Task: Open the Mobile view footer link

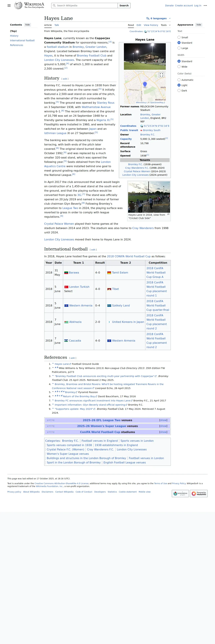Action: 144,492
